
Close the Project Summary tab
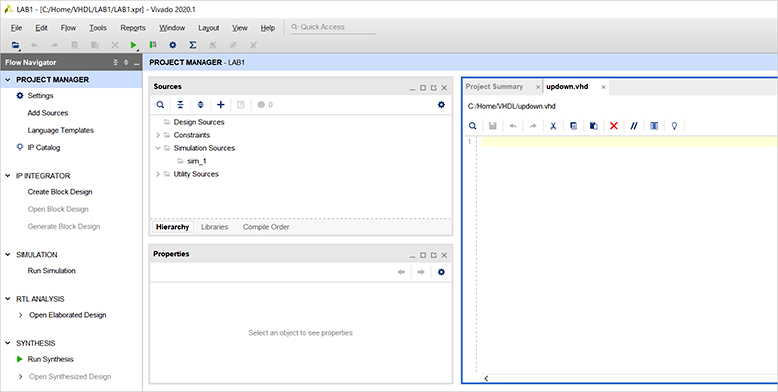click(538, 87)
